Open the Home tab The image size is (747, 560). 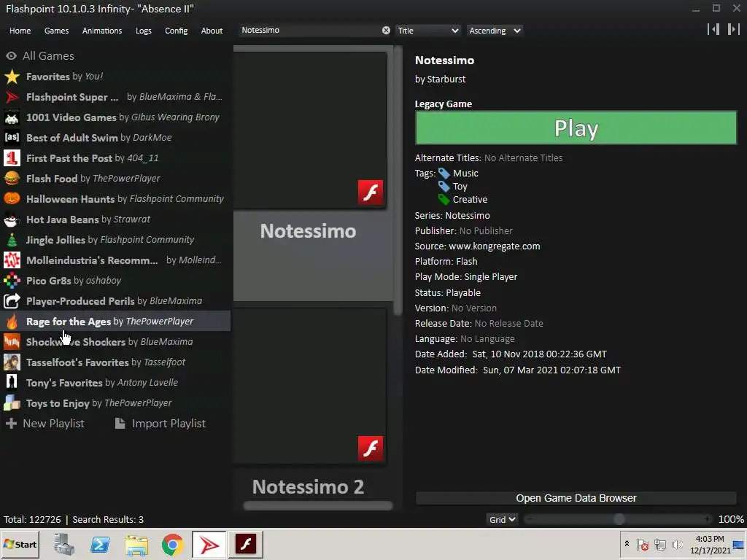point(20,31)
